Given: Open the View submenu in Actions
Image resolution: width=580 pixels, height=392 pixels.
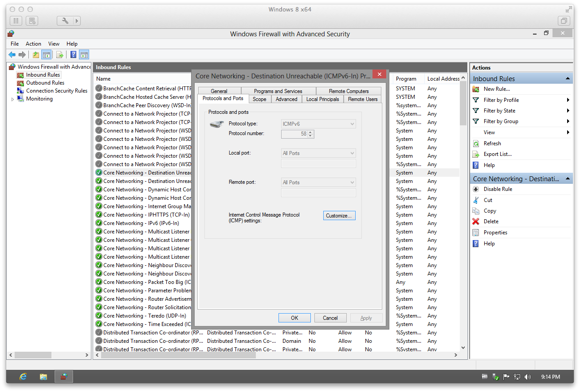Looking at the screenshot, I should click(x=568, y=132).
